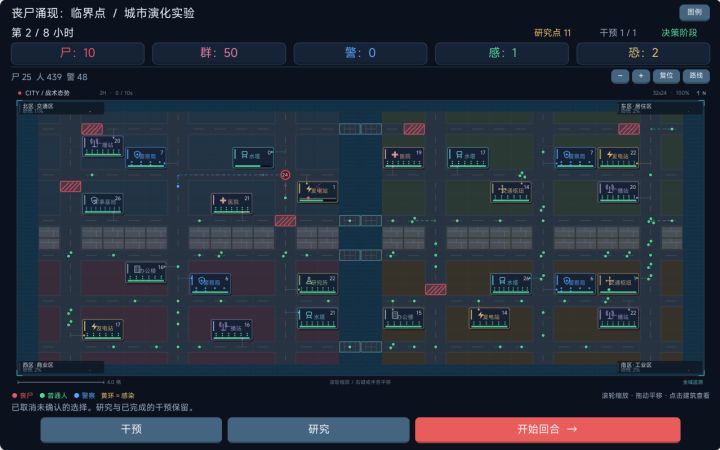This screenshot has width=720, height=450.
Task: Select north district 水塔 water tower numbered 0
Action: [x=253, y=158]
